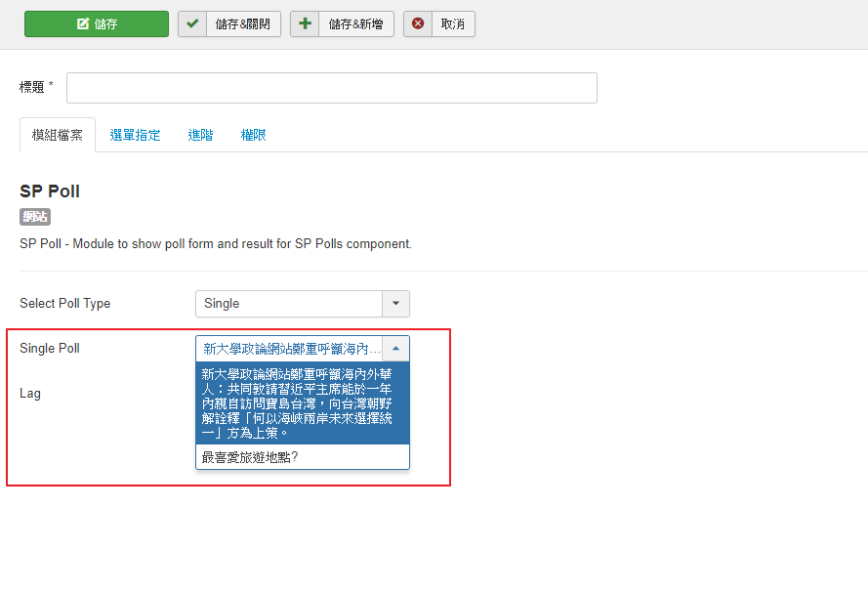868x592 pixels.
Task: Open the Select Poll Type combo box
Action: pos(288,304)
